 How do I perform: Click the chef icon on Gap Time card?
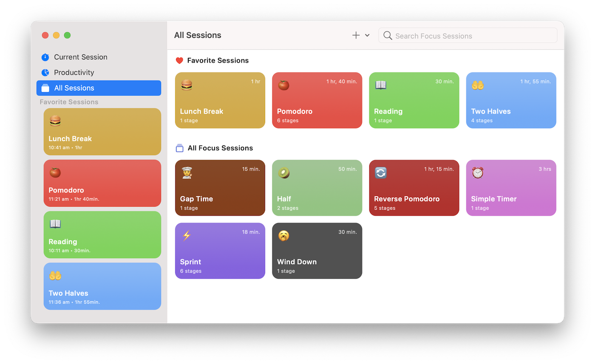pos(187,172)
